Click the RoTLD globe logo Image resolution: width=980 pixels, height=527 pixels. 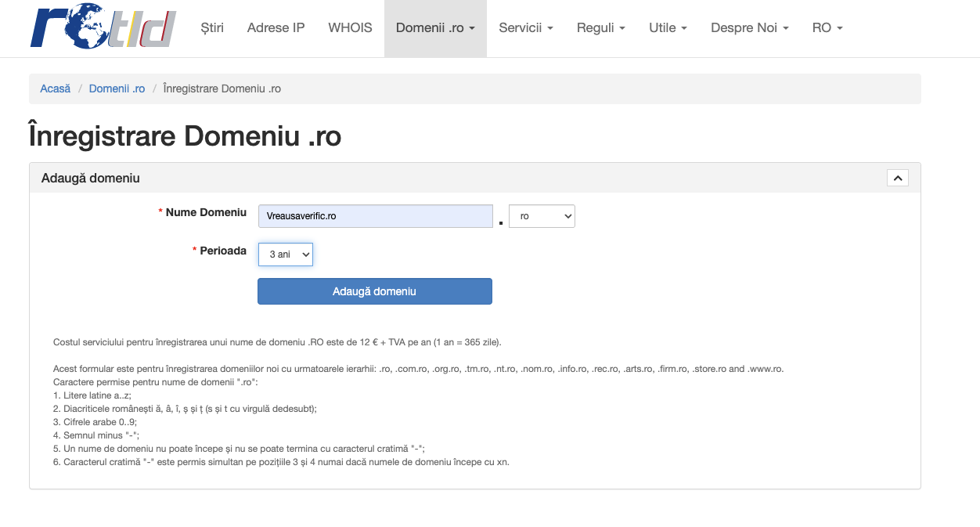pos(103,27)
